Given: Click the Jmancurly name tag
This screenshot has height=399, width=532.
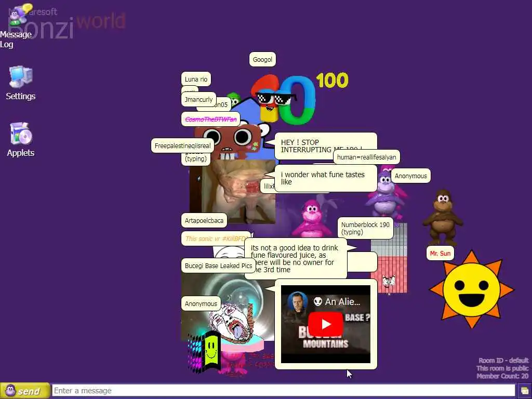Looking at the screenshot, I should point(198,99).
